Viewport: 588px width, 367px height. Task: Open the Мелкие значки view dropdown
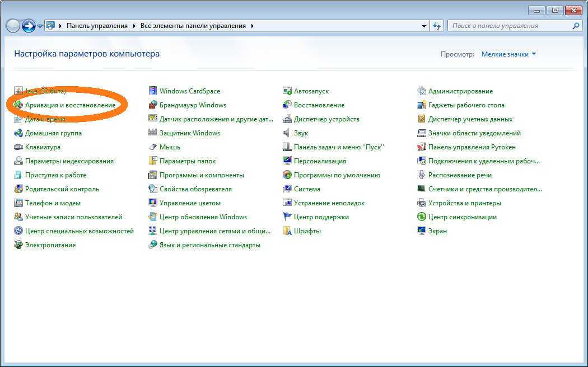508,54
